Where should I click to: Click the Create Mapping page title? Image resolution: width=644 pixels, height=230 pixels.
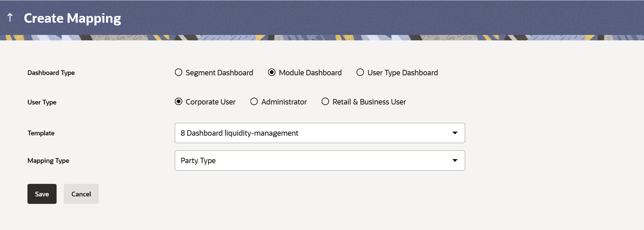coord(73,18)
